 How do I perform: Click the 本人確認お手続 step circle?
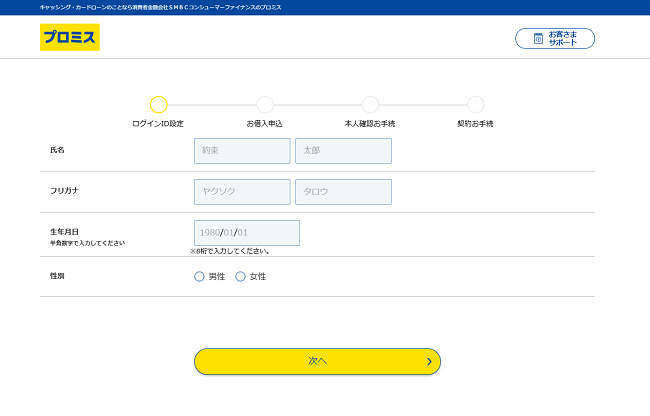click(x=370, y=105)
